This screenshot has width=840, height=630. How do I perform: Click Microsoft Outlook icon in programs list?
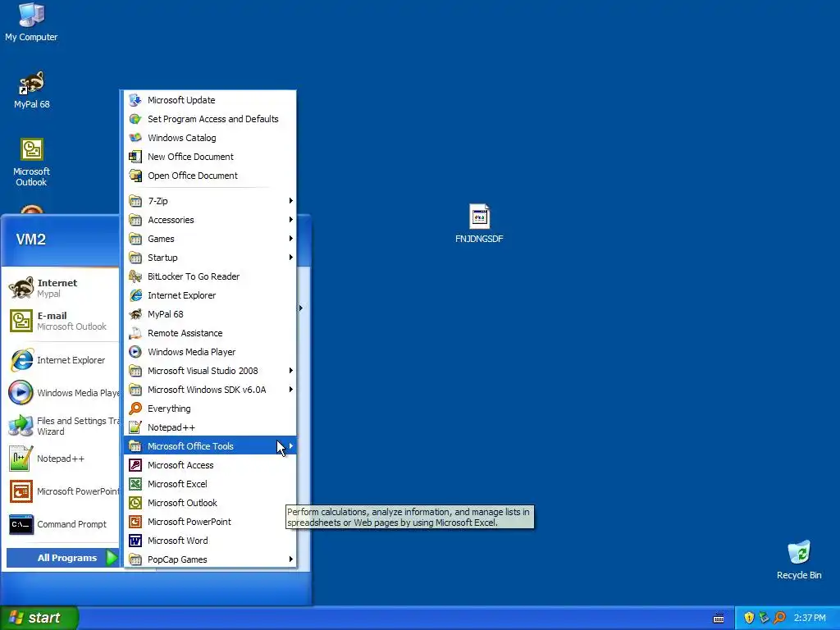click(x=135, y=503)
